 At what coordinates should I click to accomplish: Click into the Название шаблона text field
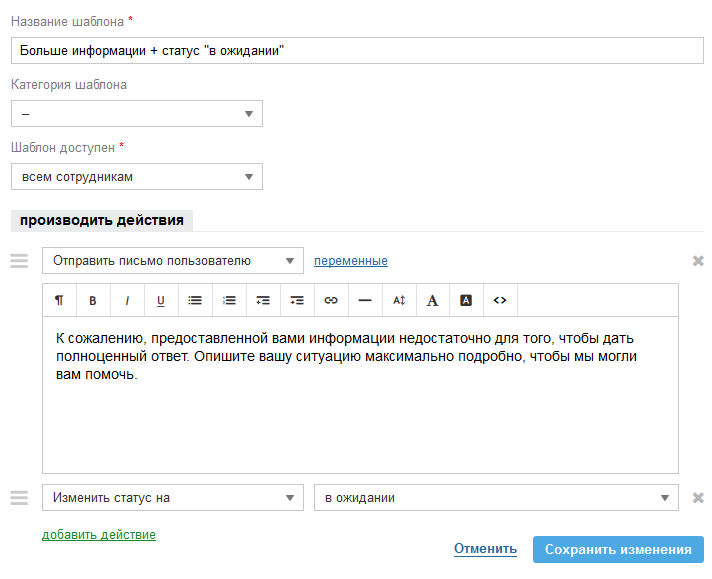(x=357, y=51)
